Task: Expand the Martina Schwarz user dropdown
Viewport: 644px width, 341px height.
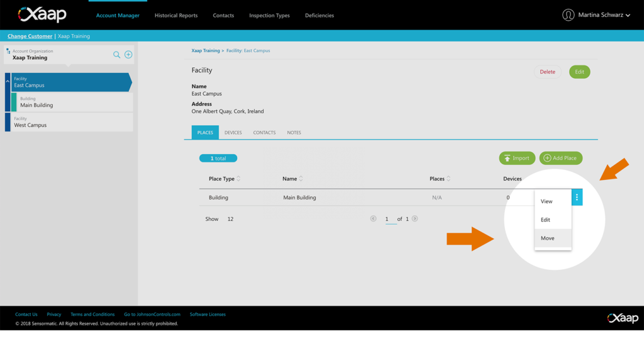Action: point(628,16)
